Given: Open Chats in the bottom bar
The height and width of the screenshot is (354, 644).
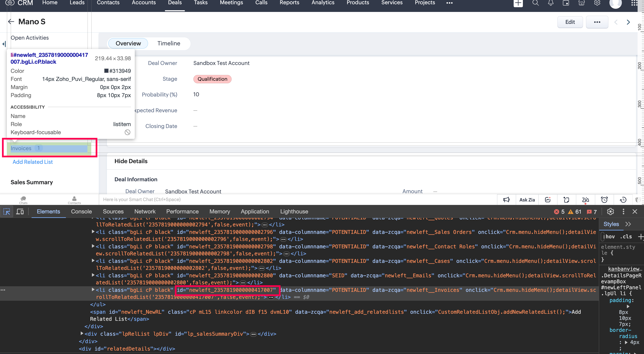Looking at the screenshot, I should pyautogui.click(x=23, y=200).
